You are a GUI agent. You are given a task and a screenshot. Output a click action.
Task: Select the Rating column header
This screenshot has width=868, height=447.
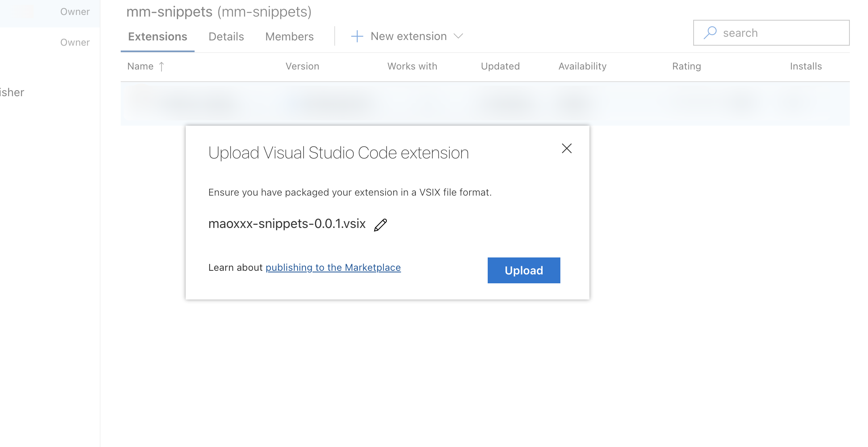click(686, 66)
